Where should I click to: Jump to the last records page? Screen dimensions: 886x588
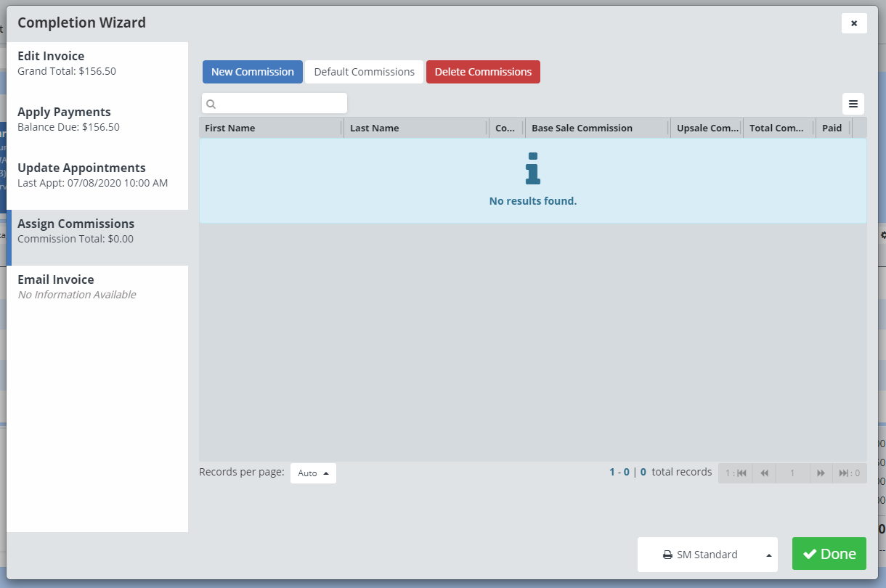point(849,473)
